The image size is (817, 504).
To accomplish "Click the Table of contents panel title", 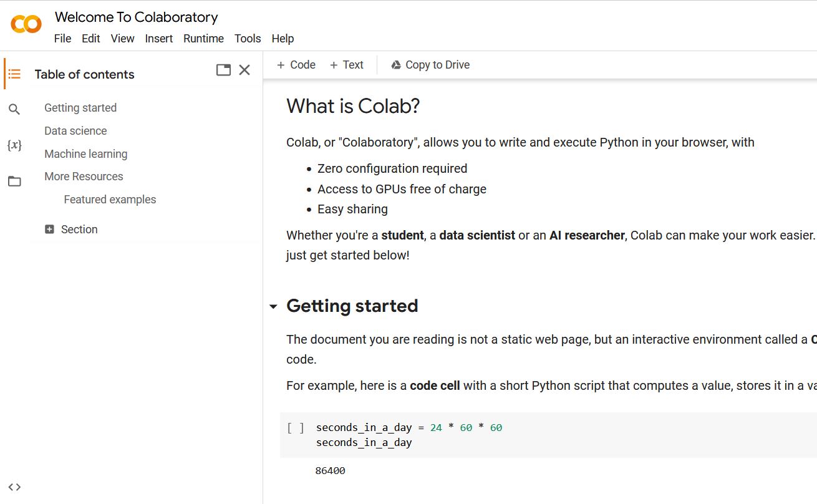I will [84, 74].
